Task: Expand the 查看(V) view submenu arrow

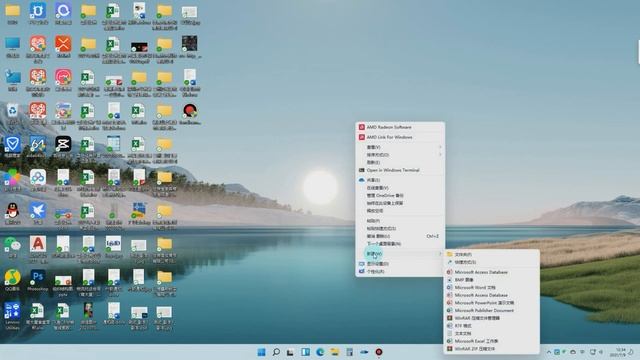Action: coord(440,147)
